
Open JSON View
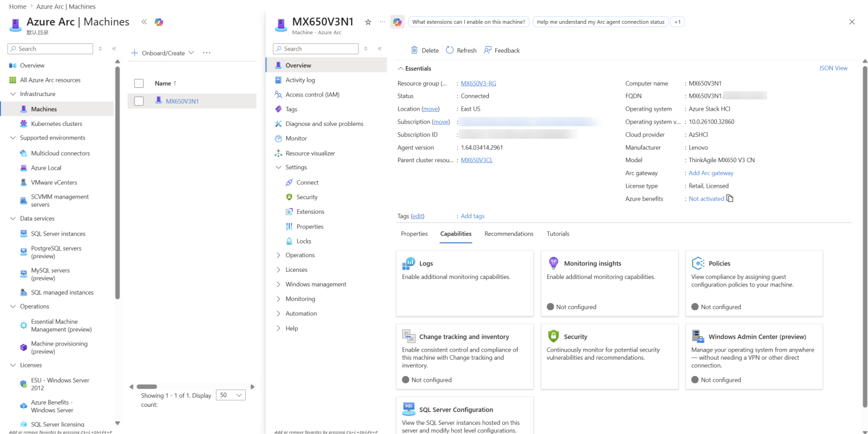[x=833, y=68]
